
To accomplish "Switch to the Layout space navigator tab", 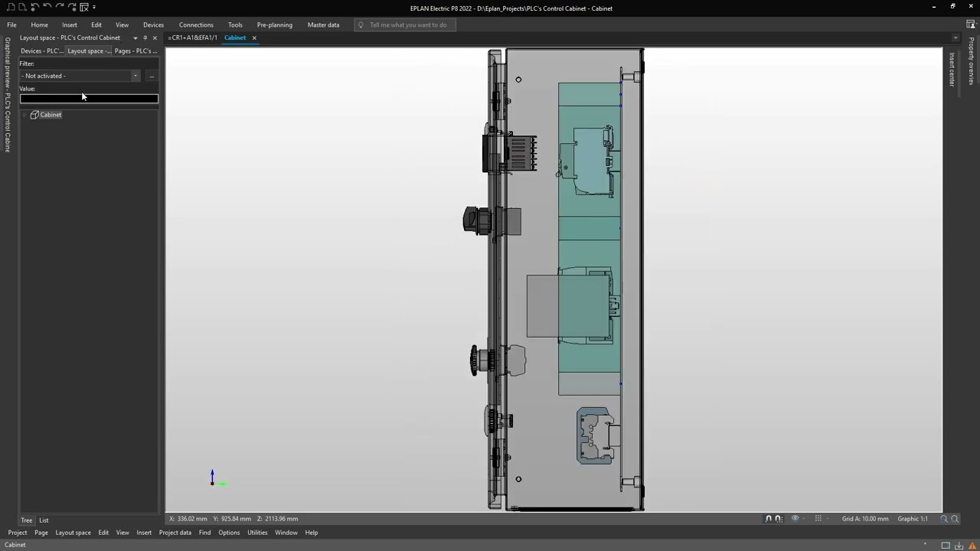I will coord(89,51).
